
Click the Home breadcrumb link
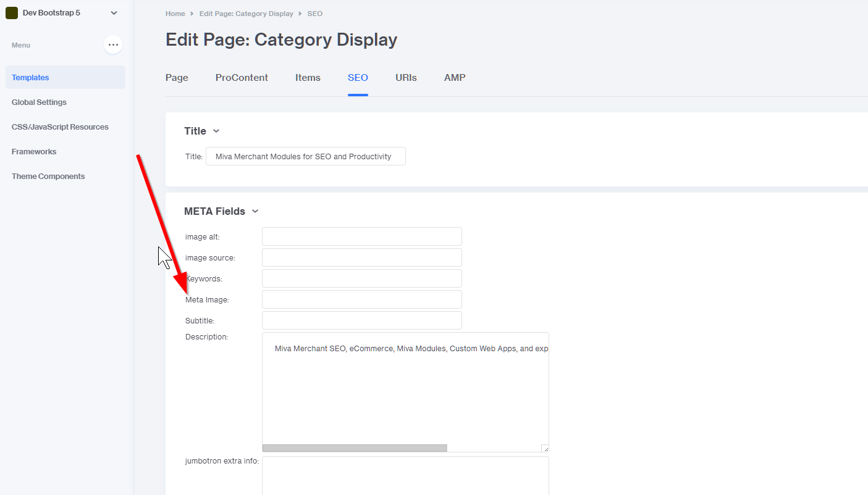click(x=175, y=14)
